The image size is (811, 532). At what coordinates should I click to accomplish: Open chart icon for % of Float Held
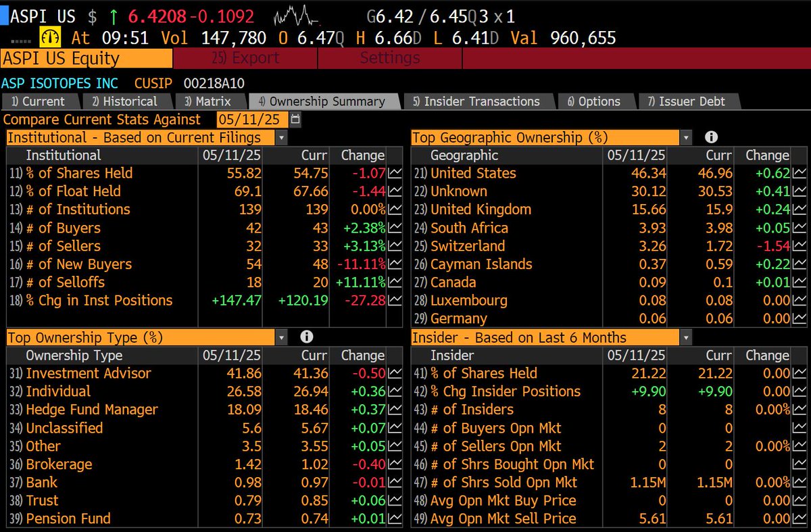pos(395,191)
